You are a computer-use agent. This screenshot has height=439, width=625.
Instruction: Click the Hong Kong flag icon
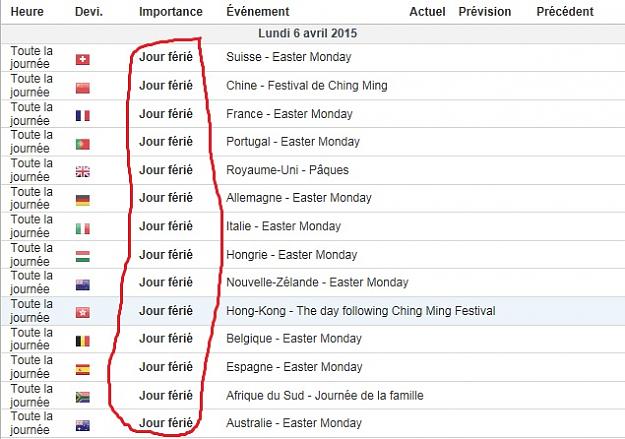point(83,313)
